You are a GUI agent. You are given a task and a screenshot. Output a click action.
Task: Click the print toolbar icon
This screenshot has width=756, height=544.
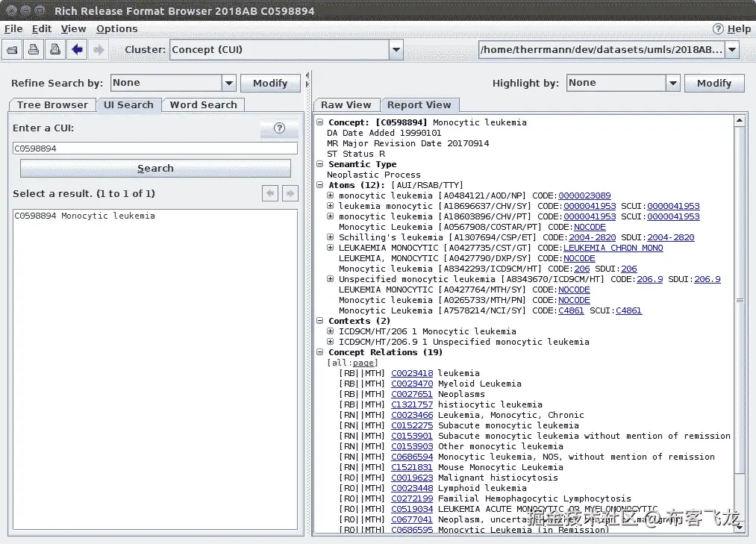coord(34,50)
